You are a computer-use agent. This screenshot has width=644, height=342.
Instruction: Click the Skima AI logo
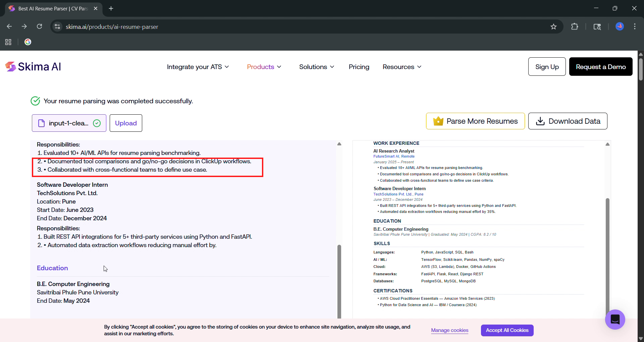coord(33,67)
